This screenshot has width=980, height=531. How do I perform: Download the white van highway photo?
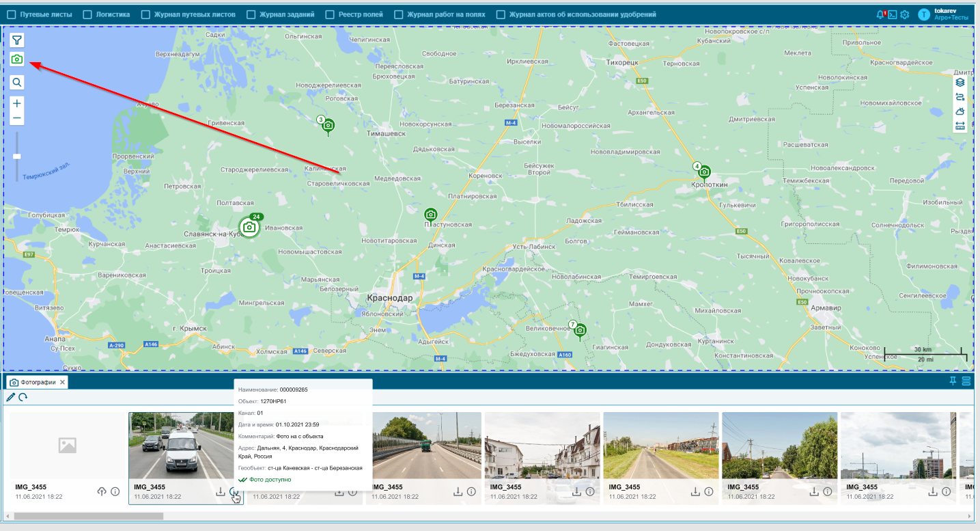221,491
